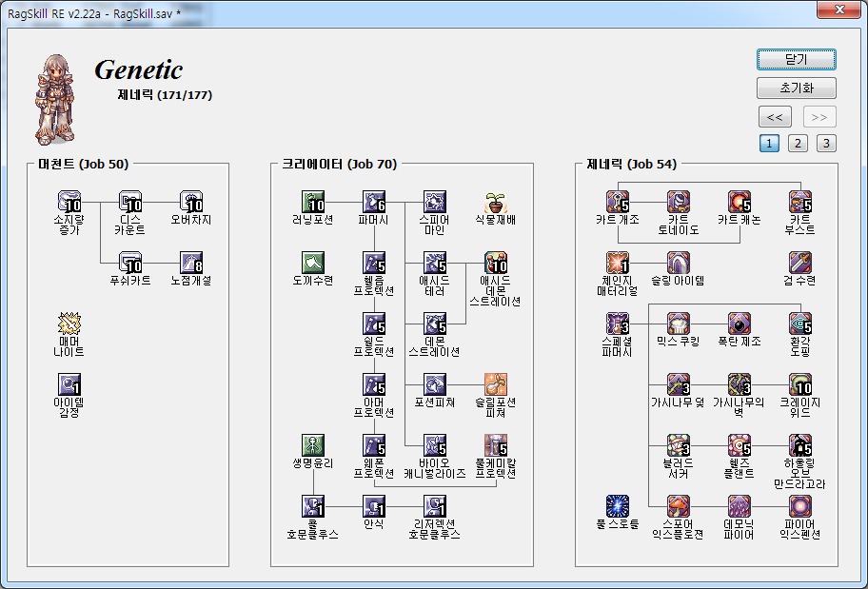The height and width of the screenshot is (589, 868).
Task: Select the 애시드 데몬스트레이션 skill icon
Action: (x=496, y=263)
